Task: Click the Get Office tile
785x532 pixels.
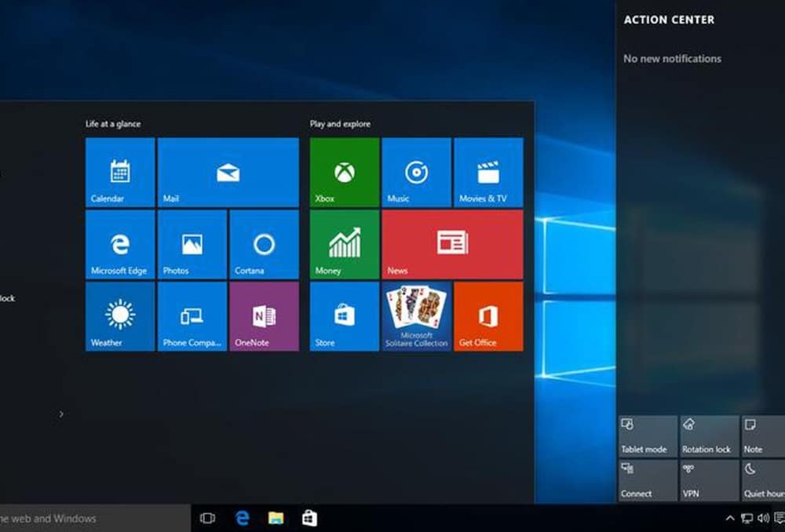Action: click(x=488, y=316)
